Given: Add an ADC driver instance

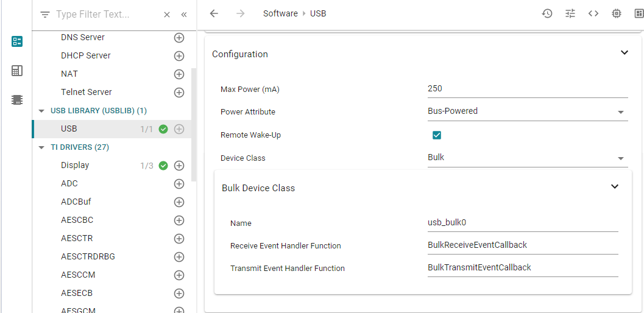Looking at the screenshot, I should [x=179, y=184].
